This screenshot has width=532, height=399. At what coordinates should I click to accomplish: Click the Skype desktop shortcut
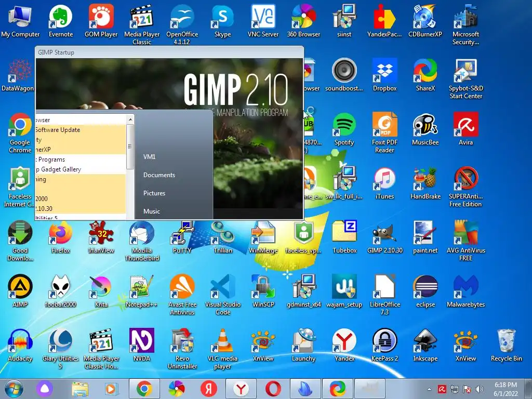click(222, 21)
